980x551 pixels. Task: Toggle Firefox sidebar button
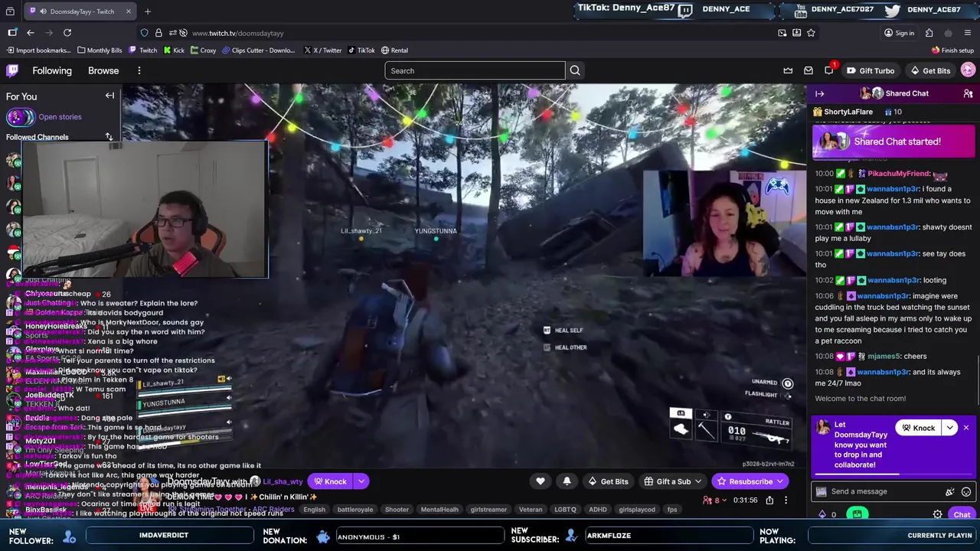click(x=12, y=33)
